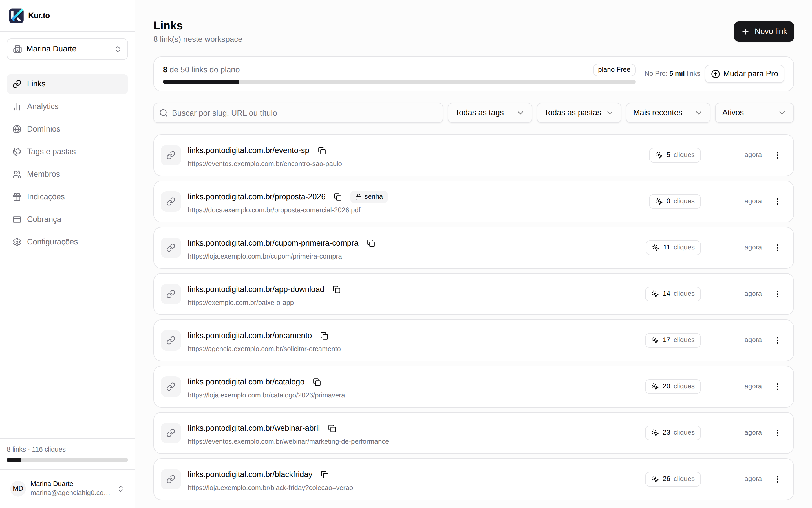Click the 0 cliques badge
Image resolution: width=812 pixels, height=508 pixels.
tap(675, 202)
